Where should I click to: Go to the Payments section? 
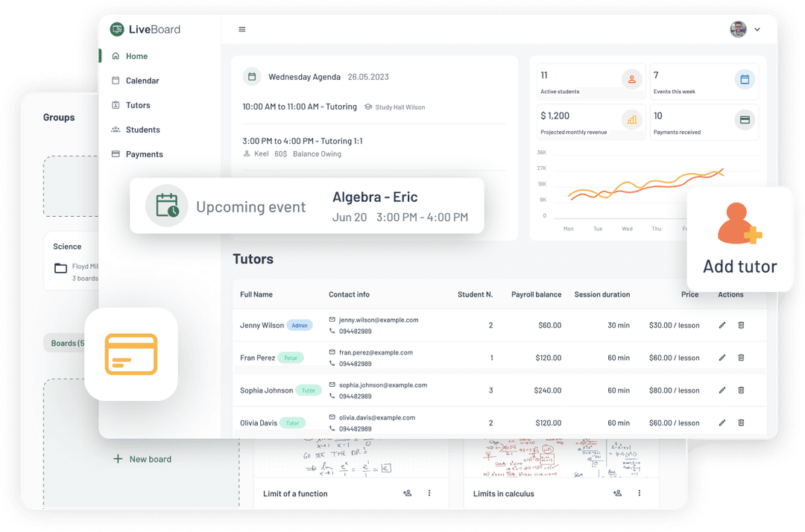click(116, 154)
